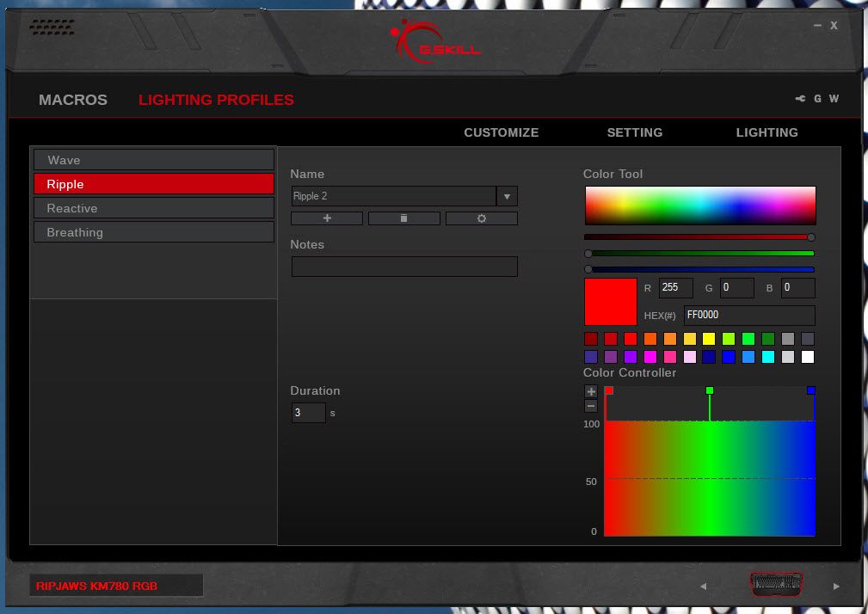This screenshot has width=868, height=614.
Task: Select the yellow swatch
Action: 709,339
